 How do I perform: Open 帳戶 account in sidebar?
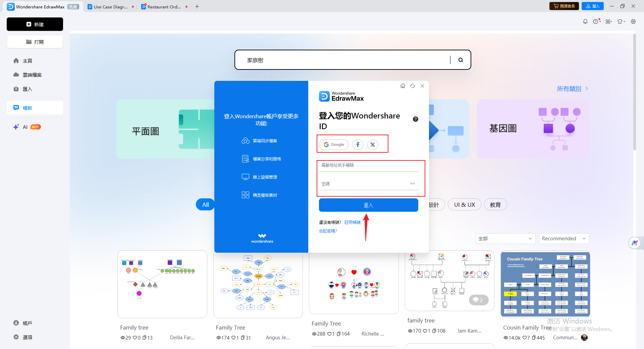(35, 323)
